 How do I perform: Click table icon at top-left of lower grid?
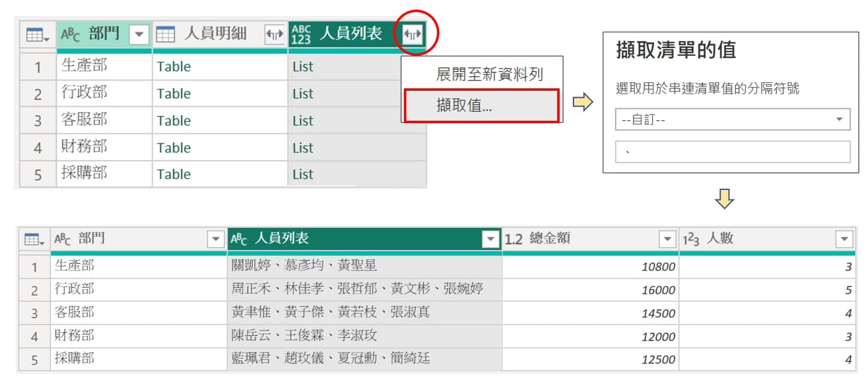coord(34,240)
